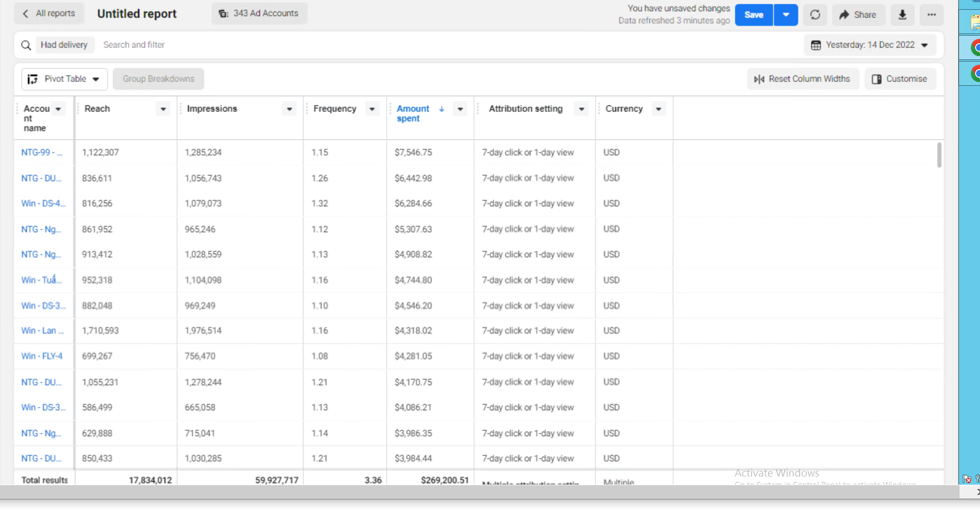Reset Column Widths
Viewport: 980px width, 510px height.
pyautogui.click(x=802, y=79)
